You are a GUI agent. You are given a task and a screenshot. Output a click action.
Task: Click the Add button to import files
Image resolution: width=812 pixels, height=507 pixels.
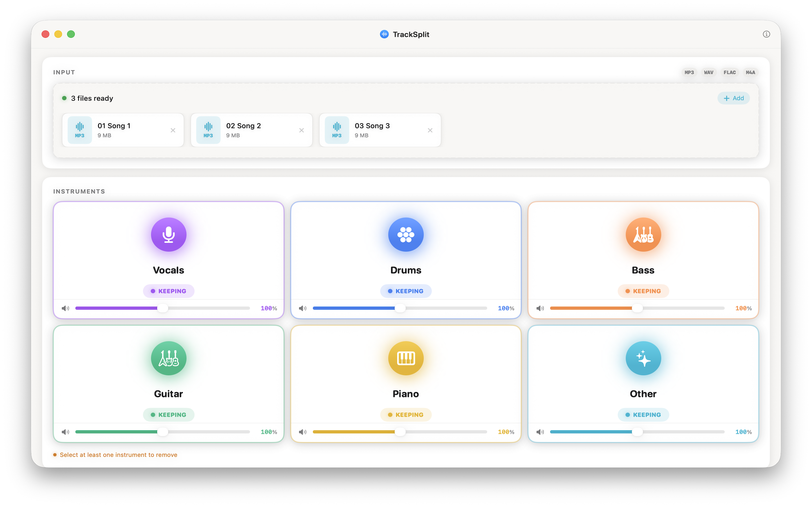point(734,98)
